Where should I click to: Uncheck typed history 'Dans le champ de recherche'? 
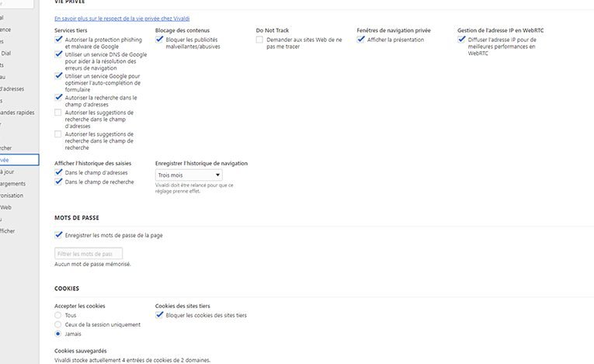[x=59, y=182]
